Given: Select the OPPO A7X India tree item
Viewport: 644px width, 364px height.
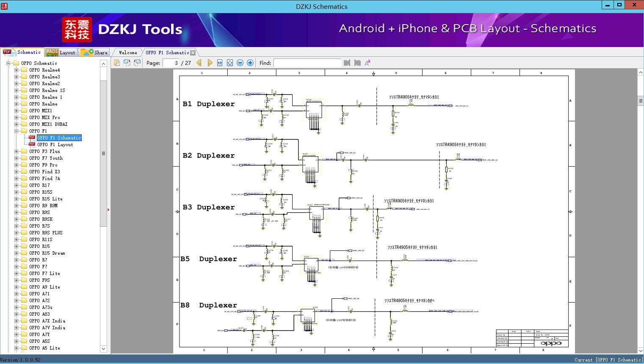Looking at the screenshot, I should (47, 321).
